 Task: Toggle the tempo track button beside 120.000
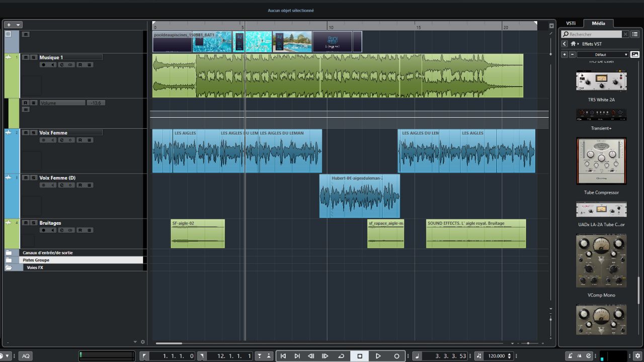pos(478,356)
